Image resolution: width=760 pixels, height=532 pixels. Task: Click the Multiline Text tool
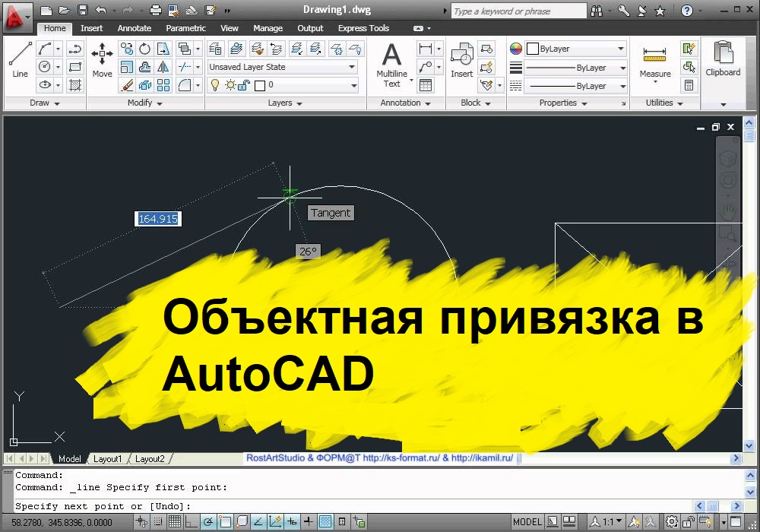point(391,65)
